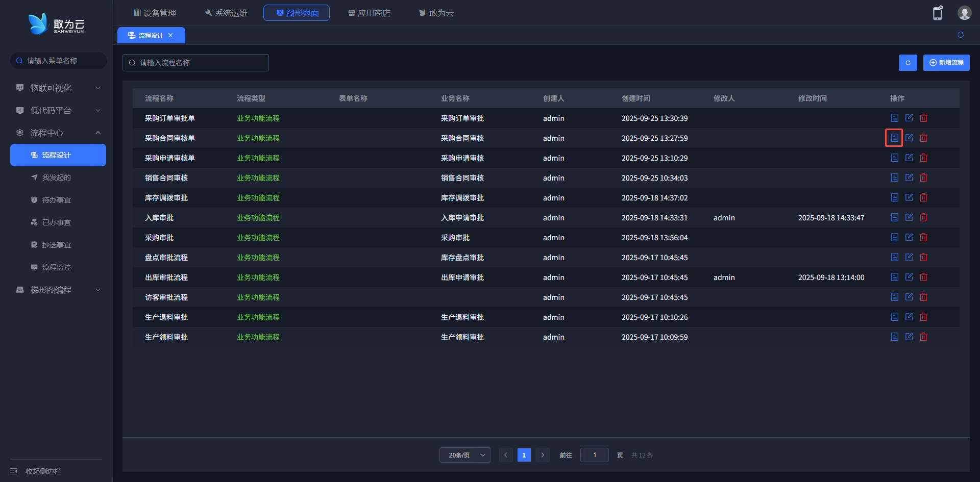Expand the 物联可视化 sidebar menu
Viewport: 980px width, 482px height.
point(58,88)
